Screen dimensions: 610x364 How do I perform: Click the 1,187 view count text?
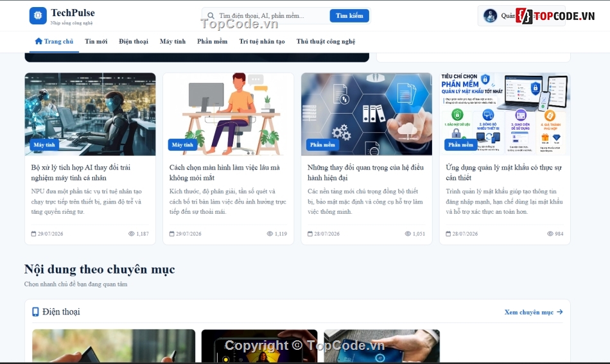143,234
